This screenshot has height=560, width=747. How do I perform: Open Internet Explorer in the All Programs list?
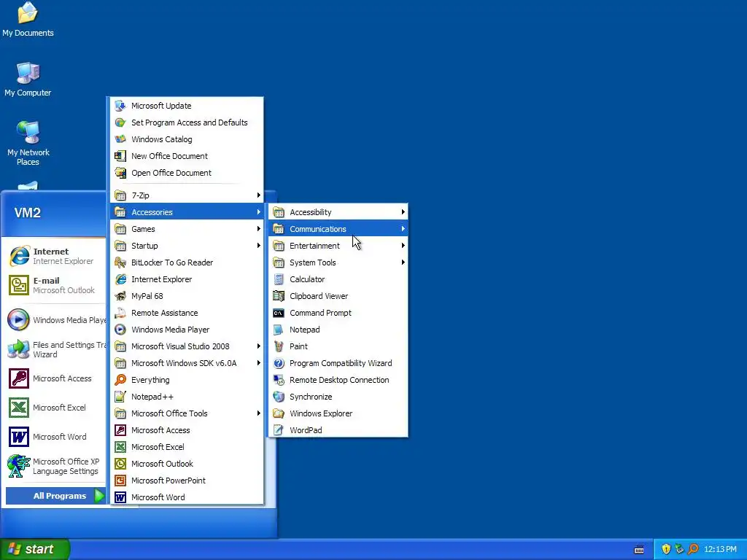187,279
